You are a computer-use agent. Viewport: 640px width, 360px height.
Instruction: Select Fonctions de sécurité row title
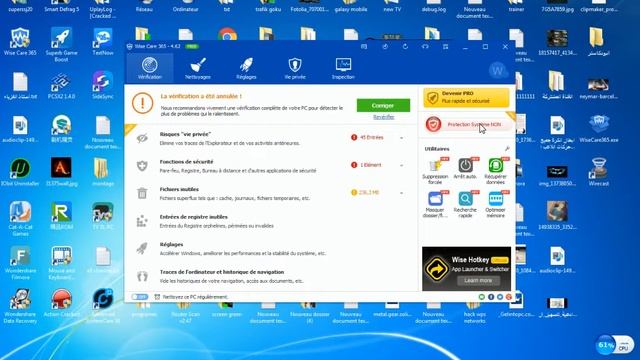click(186, 162)
